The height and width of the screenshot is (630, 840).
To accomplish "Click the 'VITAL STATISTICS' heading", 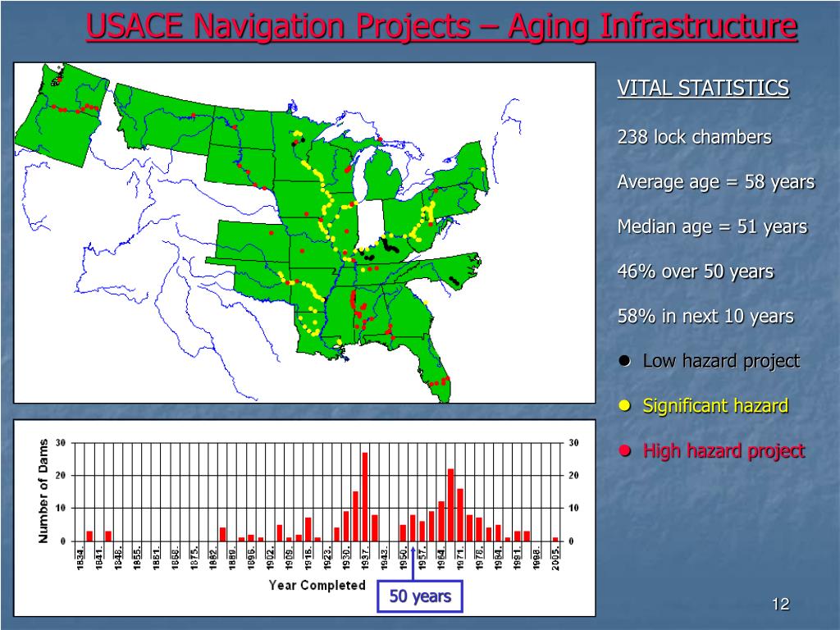I will 703,88.
